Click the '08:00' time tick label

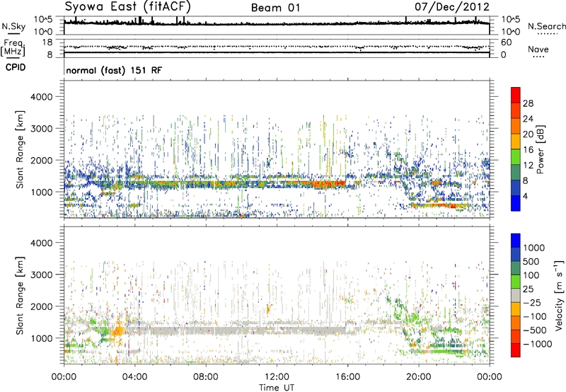(206, 377)
